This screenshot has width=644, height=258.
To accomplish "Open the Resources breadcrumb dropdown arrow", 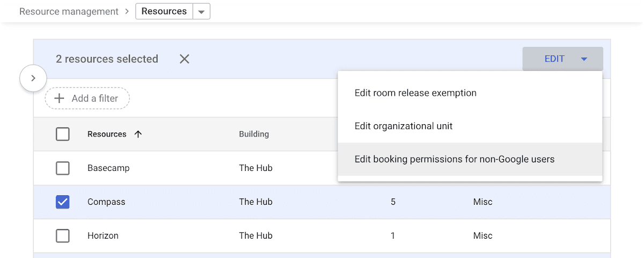I will [x=201, y=12].
